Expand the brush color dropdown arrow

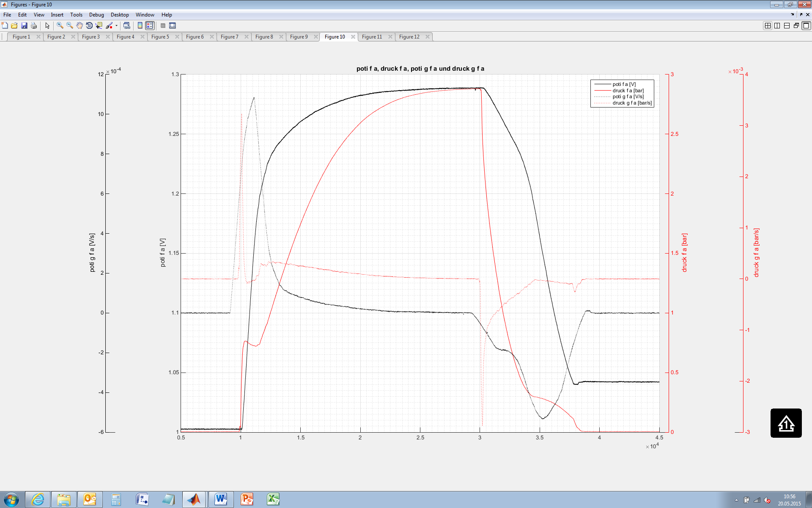pyautogui.click(x=116, y=25)
